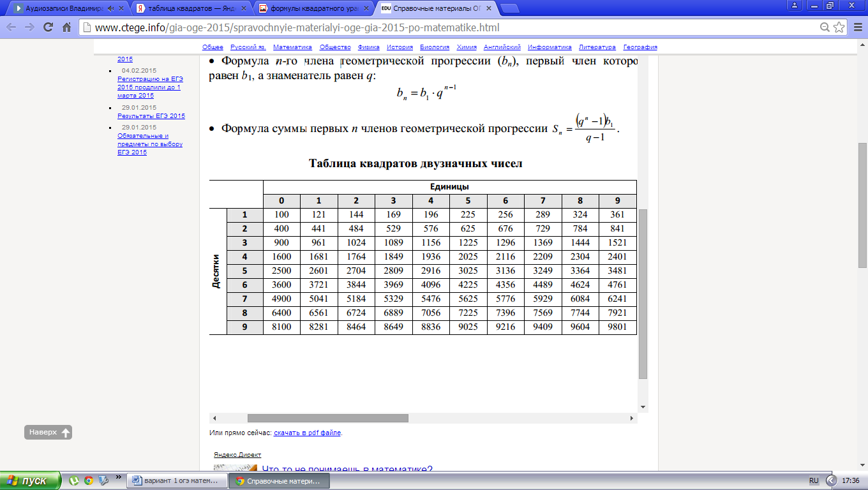Open the Информатика subject link
868x490 pixels.
(550, 47)
